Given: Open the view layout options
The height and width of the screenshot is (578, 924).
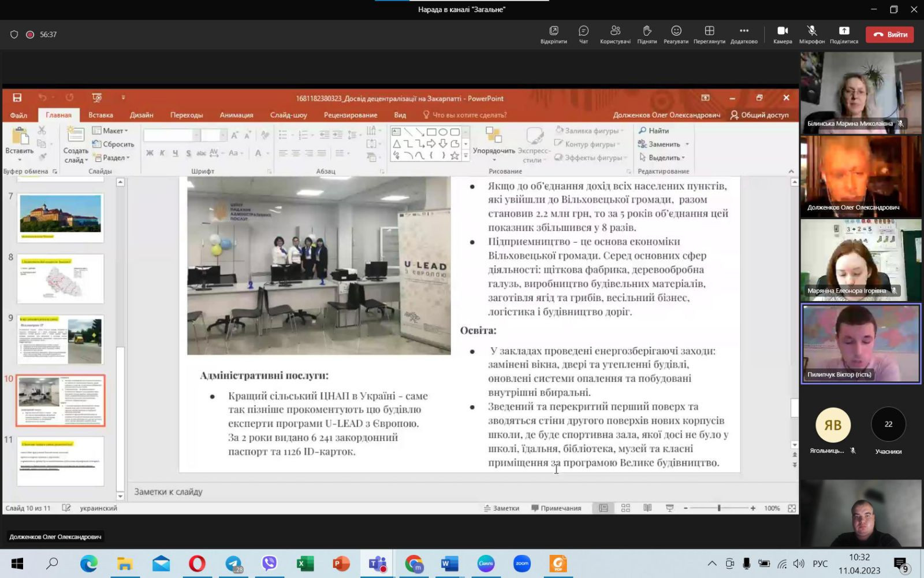Looking at the screenshot, I should tap(709, 34).
